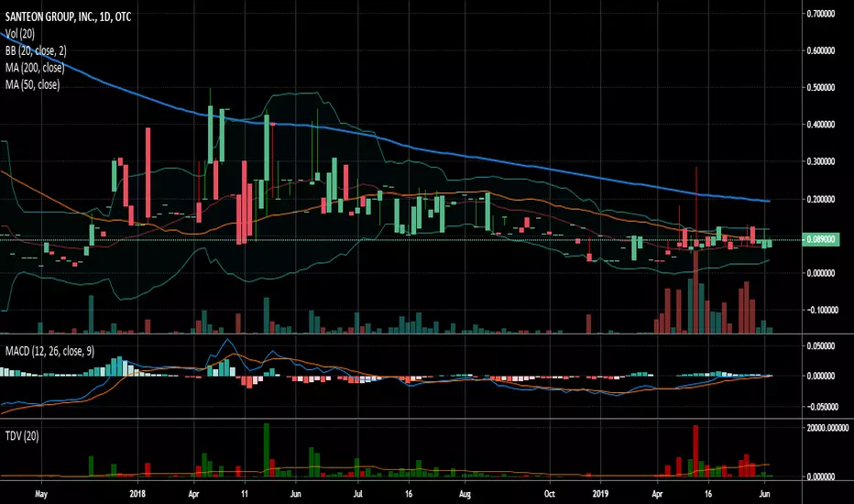Click the rightmost Jun date label
The height and width of the screenshot is (504, 854).
point(765,494)
